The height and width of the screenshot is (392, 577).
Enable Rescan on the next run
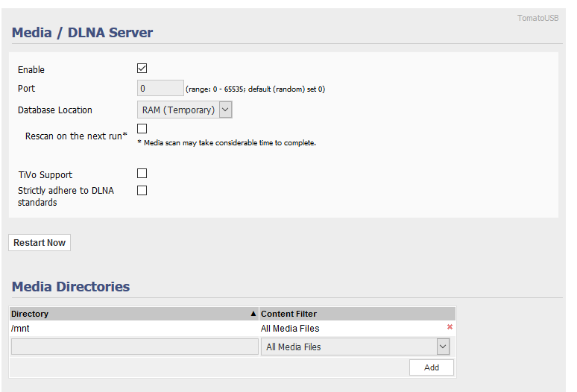(x=142, y=129)
